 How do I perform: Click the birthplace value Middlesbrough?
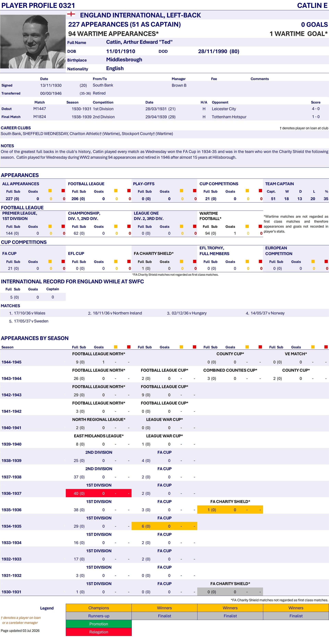124,60
